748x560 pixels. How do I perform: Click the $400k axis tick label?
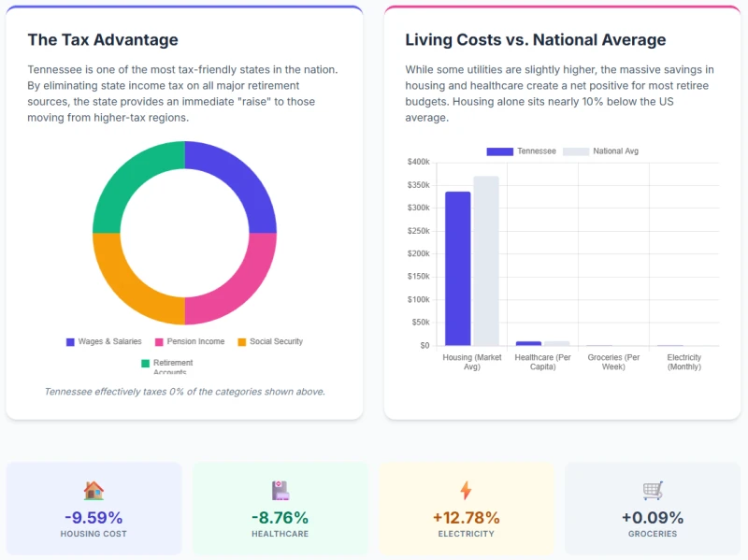point(418,162)
